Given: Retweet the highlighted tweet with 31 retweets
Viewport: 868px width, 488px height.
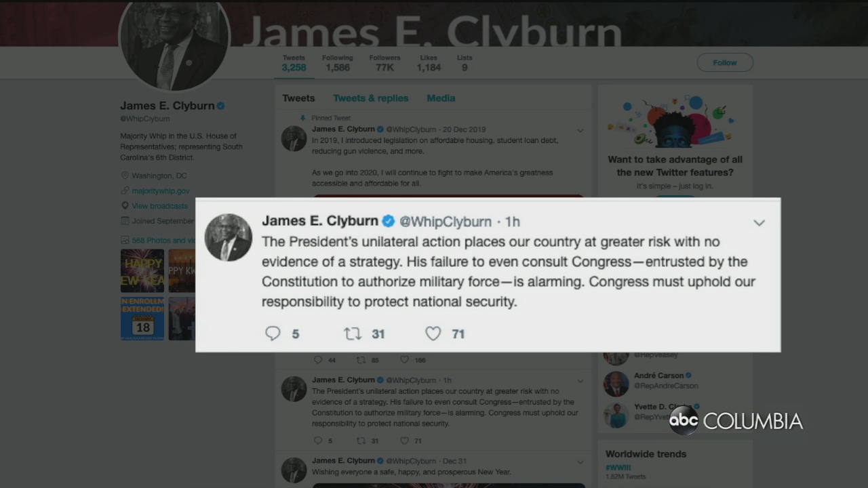Looking at the screenshot, I should [353, 333].
